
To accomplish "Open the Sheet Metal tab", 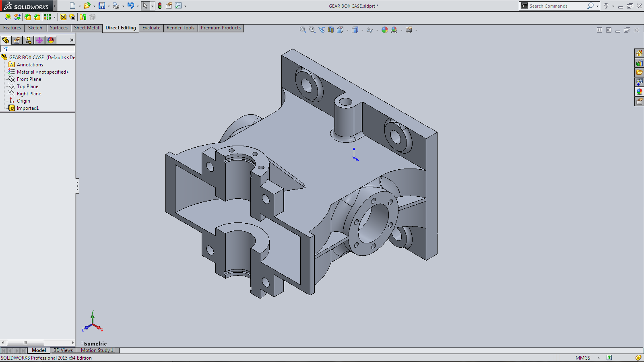I will point(86,28).
